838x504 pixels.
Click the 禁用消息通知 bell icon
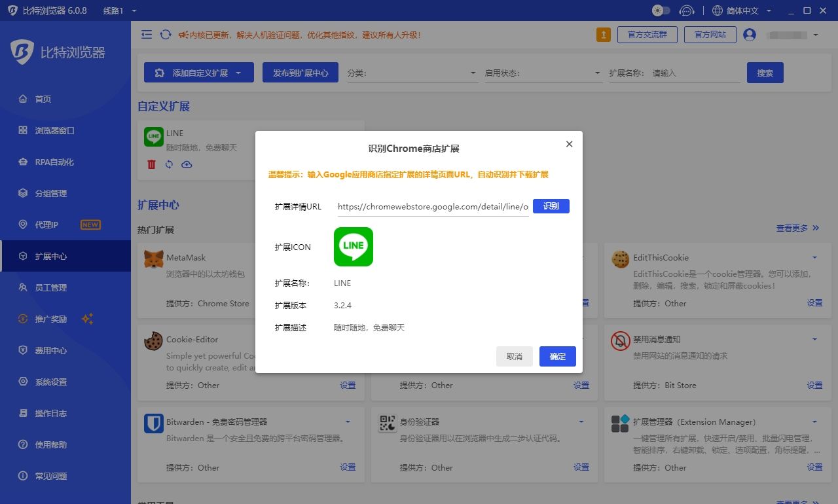(621, 341)
